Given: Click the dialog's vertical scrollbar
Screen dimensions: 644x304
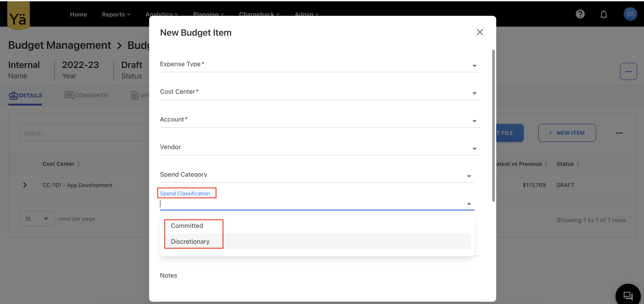Looking at the screenshot, I should pyautogui.click(x=493, y=125).
